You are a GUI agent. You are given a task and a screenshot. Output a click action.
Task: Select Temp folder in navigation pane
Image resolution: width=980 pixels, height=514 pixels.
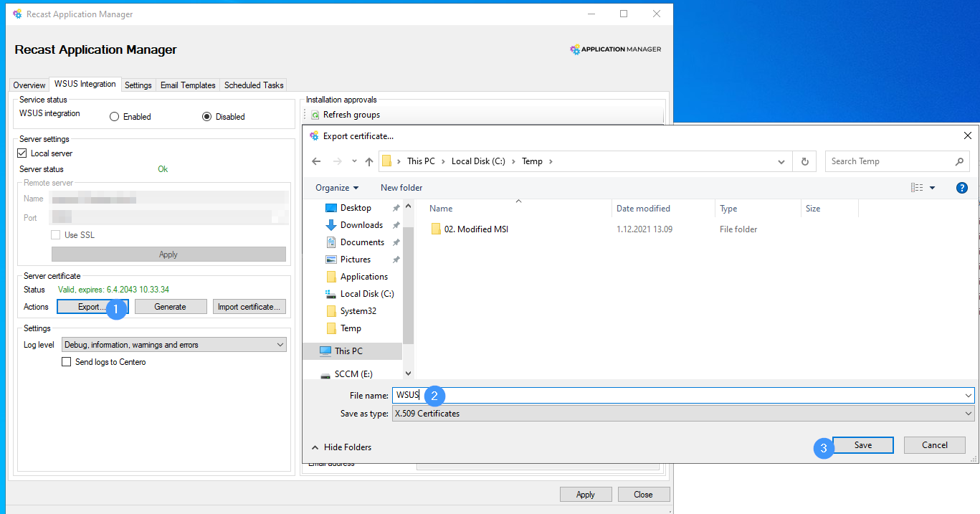pos(351,328)
